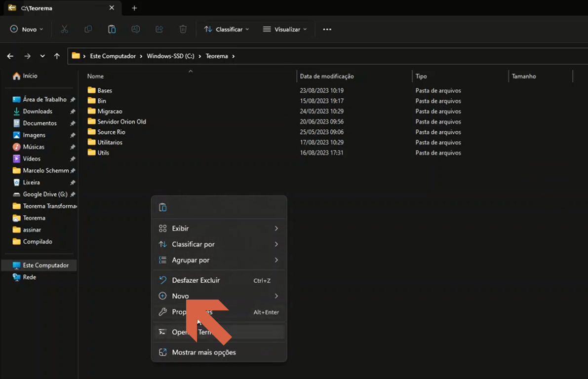This screenshot has width=588, height=379.
Task: Click the folder icon in address bar
Action: 76,56
